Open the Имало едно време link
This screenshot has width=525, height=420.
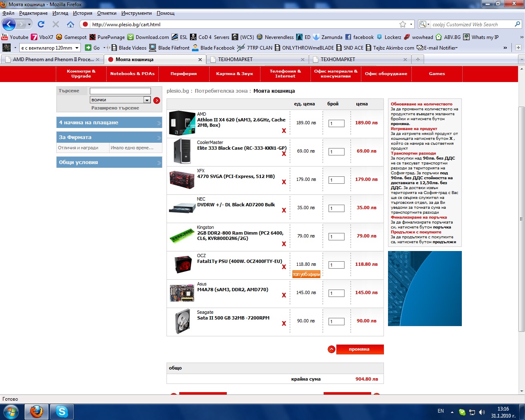[132, 148]
